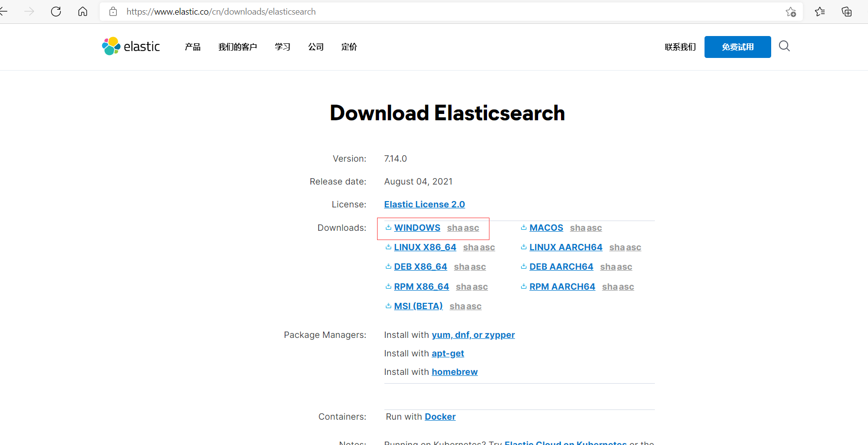Click version number 7.14.0 text
868x445 pixels.
click(x=396, y=159)
